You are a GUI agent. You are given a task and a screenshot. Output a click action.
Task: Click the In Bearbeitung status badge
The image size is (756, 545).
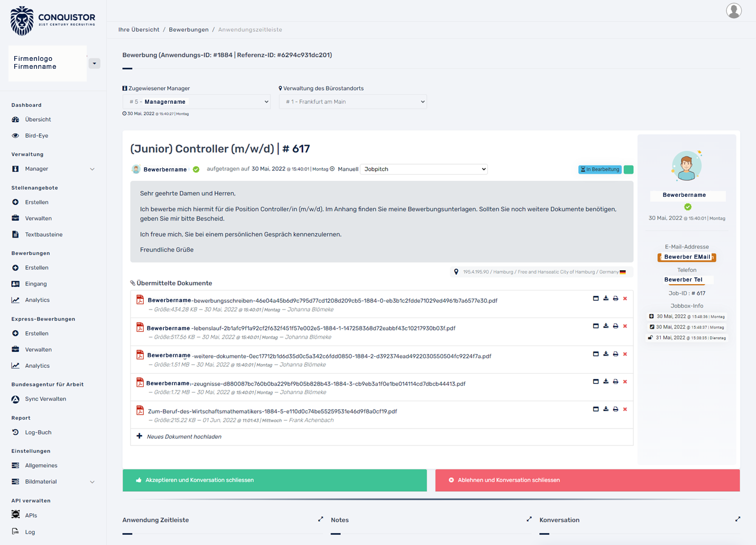(x=600, y=169)
